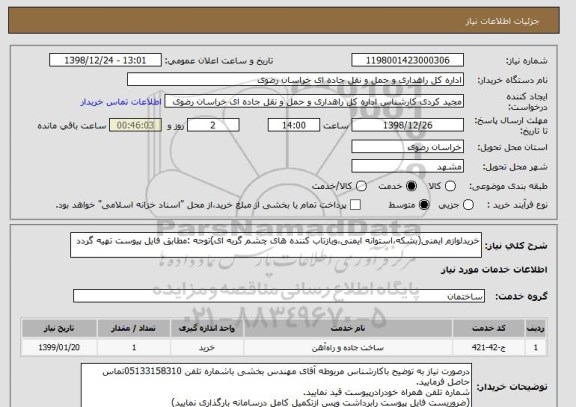576x407 pixels.
Task: Click the واحد اندازه گیری column header
Action: [x=207, y=328]
